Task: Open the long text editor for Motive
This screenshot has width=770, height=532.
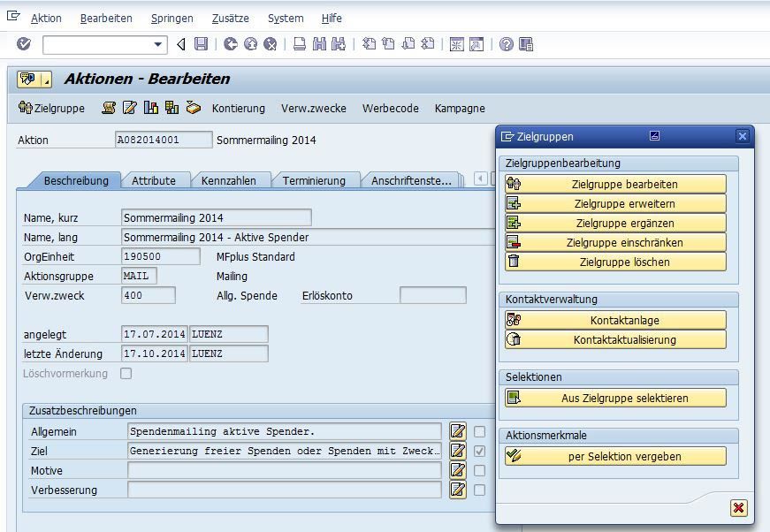Action: 458,470
